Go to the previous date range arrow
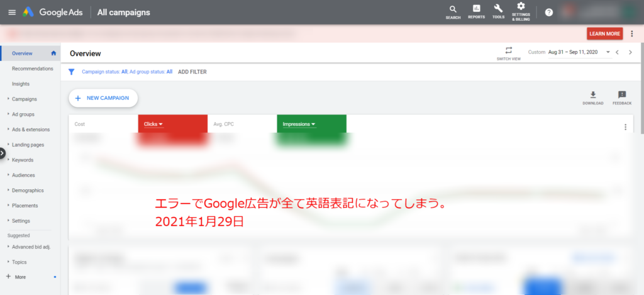644x295 pixels. click(x=617, y=52)
